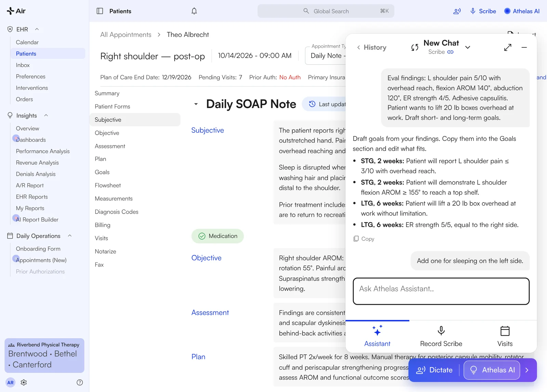This screenshot has height=392, width=547.
Task: Open AI Report Builder in the sidebar
Action: [37, 220]
